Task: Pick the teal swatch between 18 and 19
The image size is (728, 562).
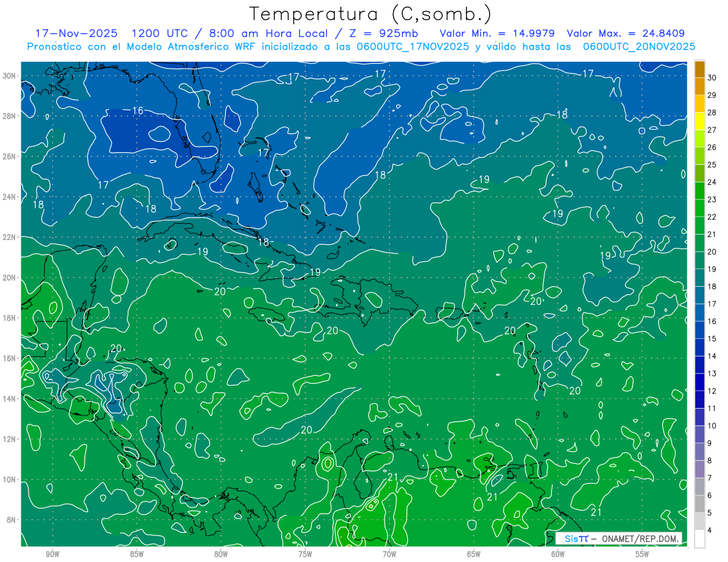Action: (699, 278)
